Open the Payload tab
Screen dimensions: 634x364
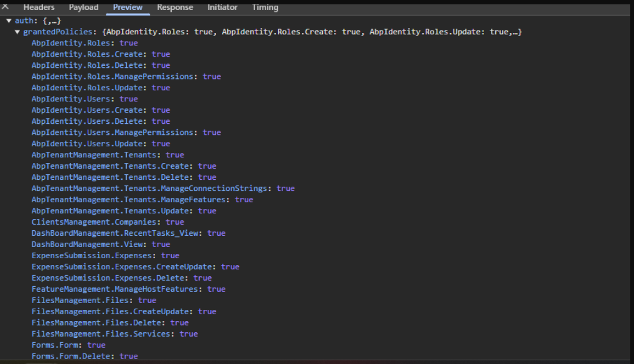coord(83,7)
